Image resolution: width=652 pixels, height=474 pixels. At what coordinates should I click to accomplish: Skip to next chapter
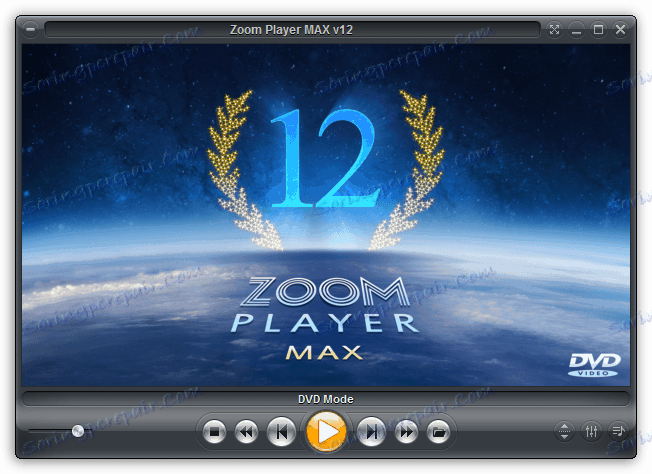point(371,432)
